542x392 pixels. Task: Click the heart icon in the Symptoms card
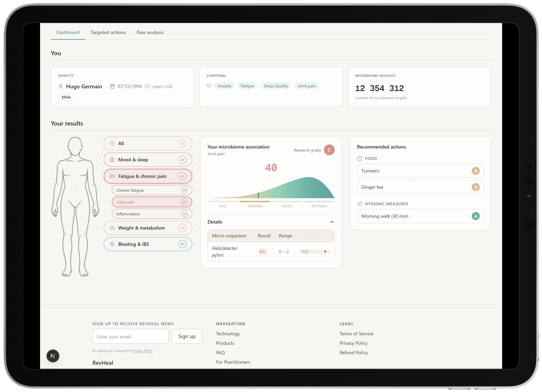click(x=209, y=86)
